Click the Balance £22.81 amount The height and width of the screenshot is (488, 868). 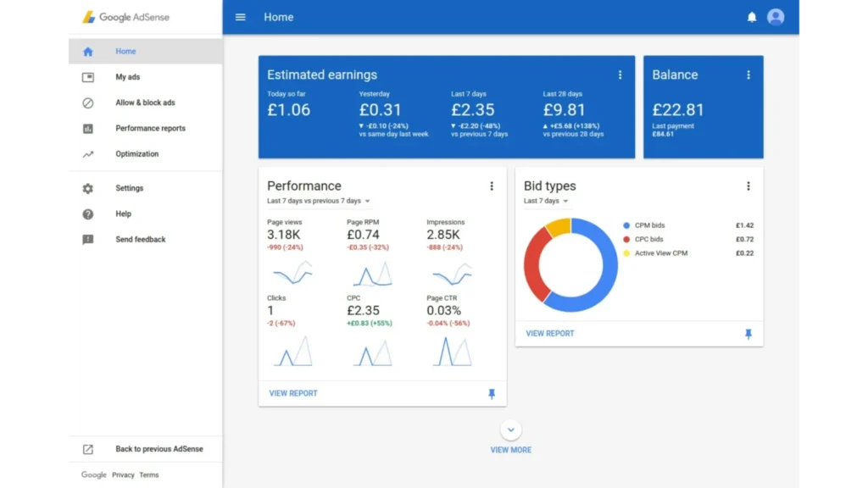click(678, 109)
